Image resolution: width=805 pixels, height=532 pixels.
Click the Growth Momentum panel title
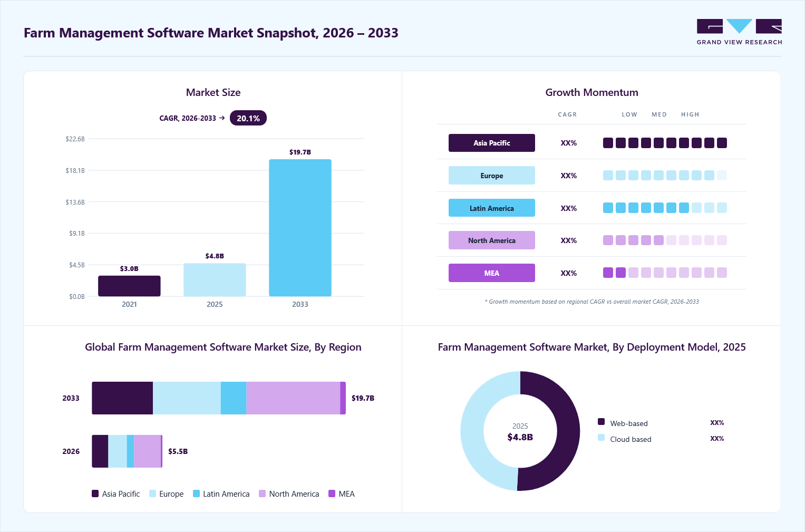point(591,92)
